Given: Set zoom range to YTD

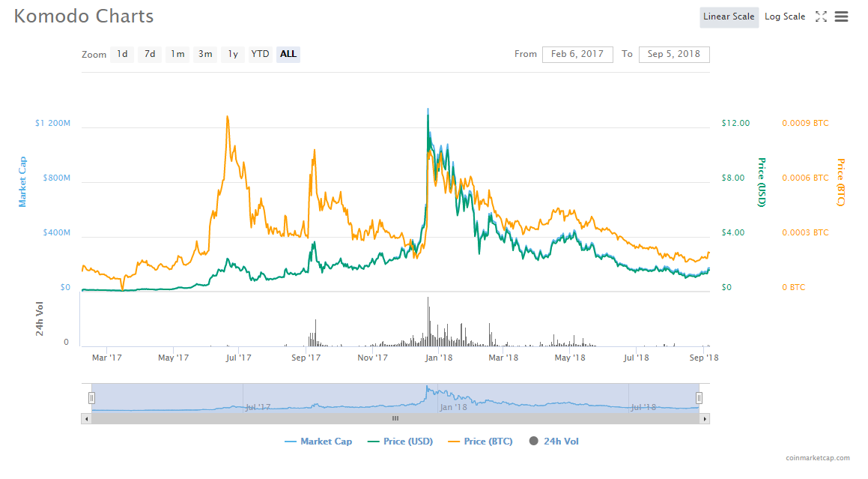Looking at the screenshot, I should click(x=260, y=54).
